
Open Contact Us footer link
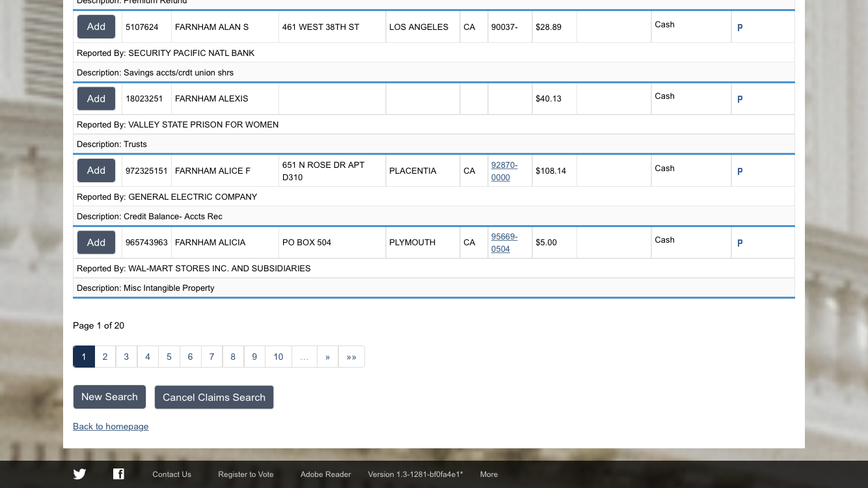tap(172, 474)
